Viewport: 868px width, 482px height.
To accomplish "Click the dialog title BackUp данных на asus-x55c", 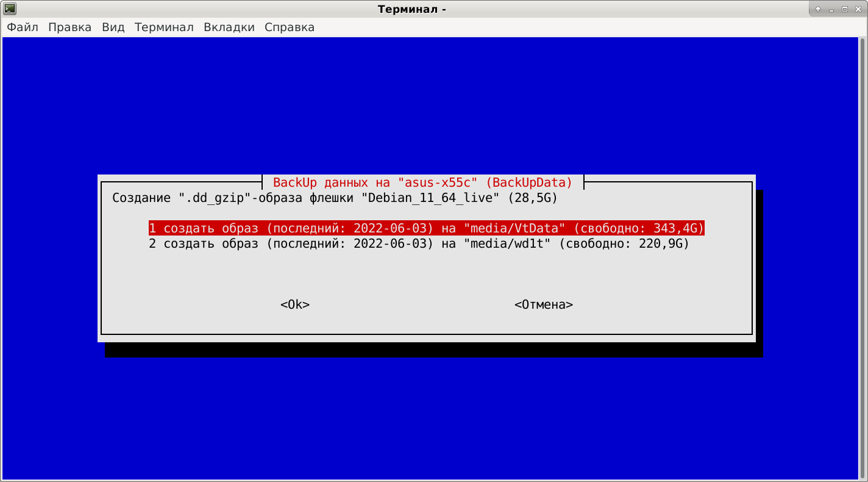I will click(423, 182).
